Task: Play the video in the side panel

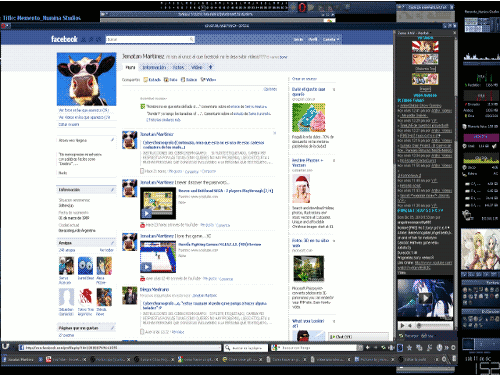Action: tap(425, 298)
